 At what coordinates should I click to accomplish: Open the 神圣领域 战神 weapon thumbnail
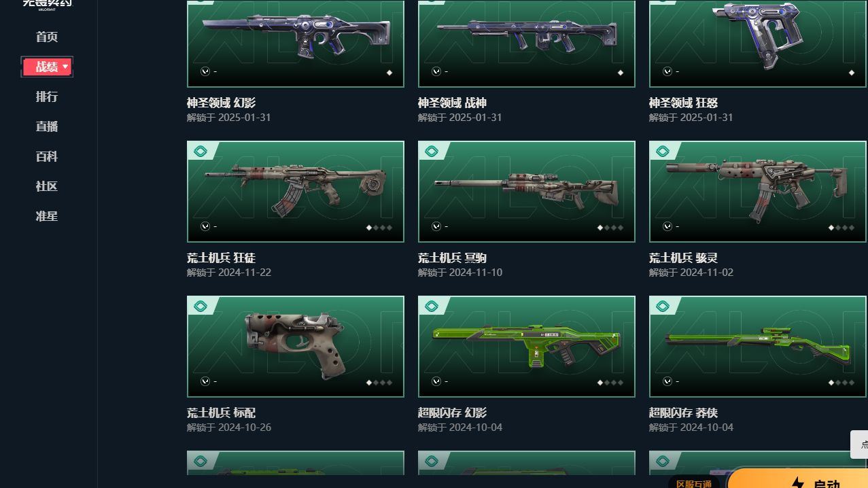coord(527,43)
